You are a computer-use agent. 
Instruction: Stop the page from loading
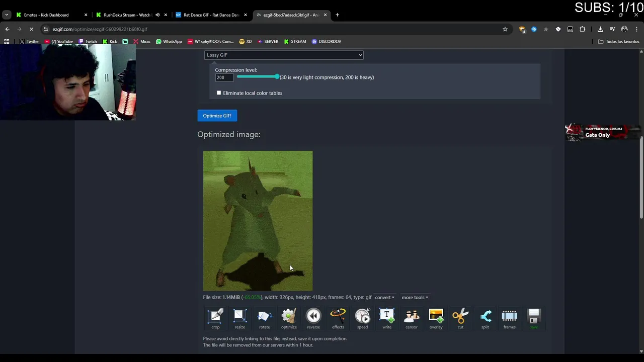tap(31, 29)
